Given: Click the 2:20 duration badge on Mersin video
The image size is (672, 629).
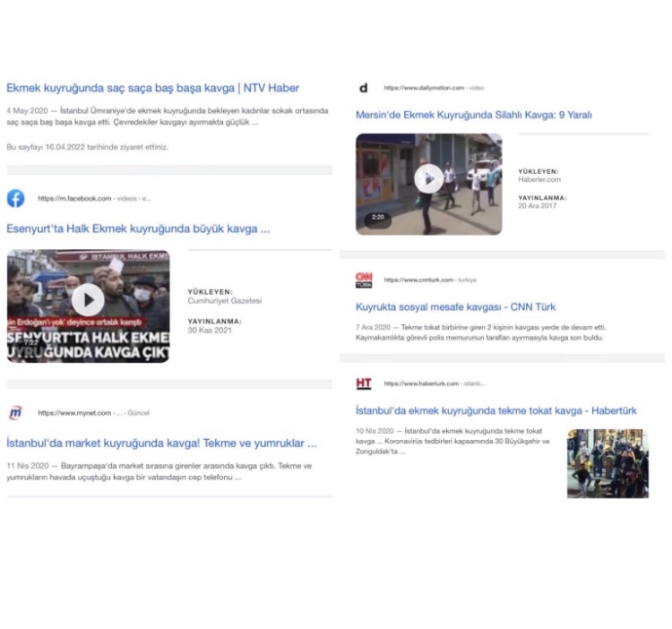Looking at the screenshot, I should [x=377, y=217].
